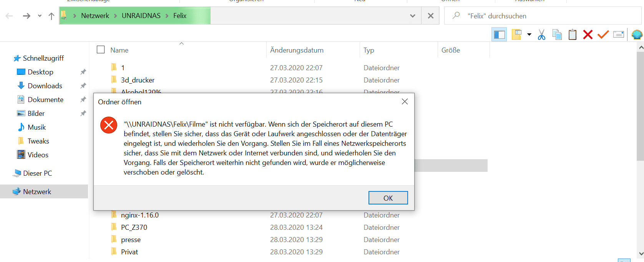
Task: Click the folder icon of PC_Z370
Action: (114, 227)
